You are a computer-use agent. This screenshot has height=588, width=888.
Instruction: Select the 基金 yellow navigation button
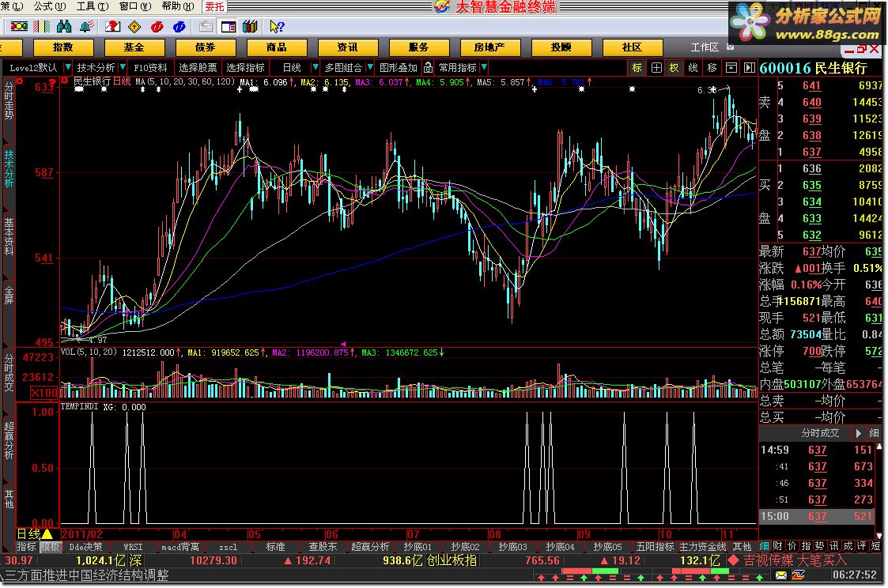pyautogui.click(x=134, y=47)
